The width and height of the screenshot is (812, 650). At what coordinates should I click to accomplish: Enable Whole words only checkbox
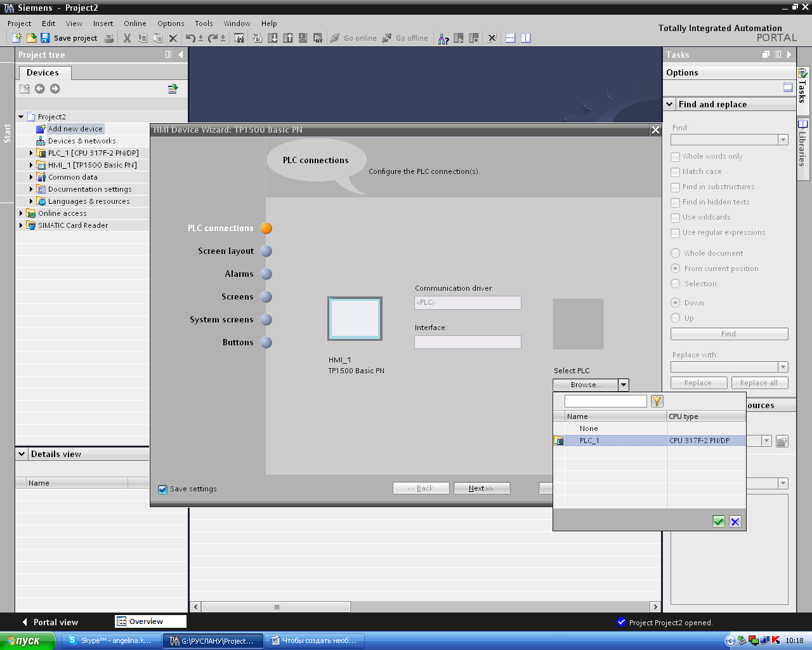675,157
